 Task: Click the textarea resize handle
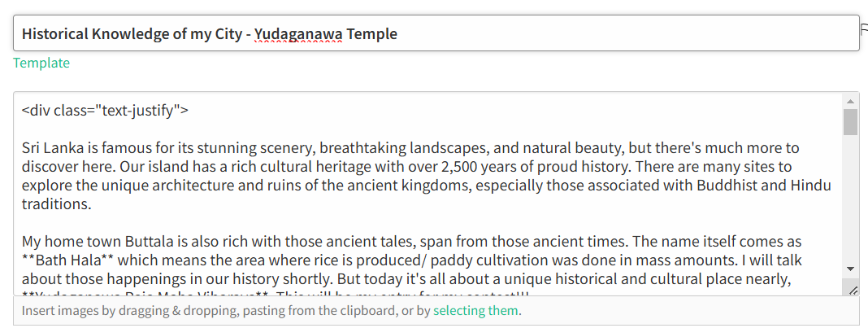[853, 291]
